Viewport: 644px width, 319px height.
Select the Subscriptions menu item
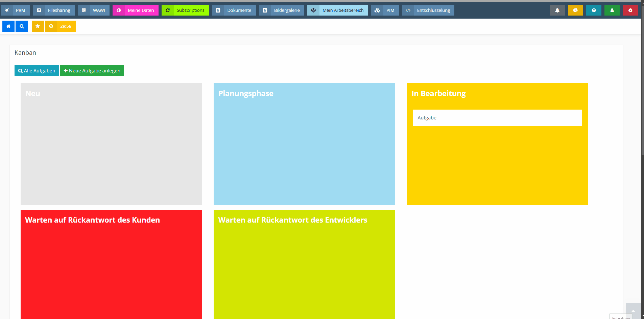(185, 10)
